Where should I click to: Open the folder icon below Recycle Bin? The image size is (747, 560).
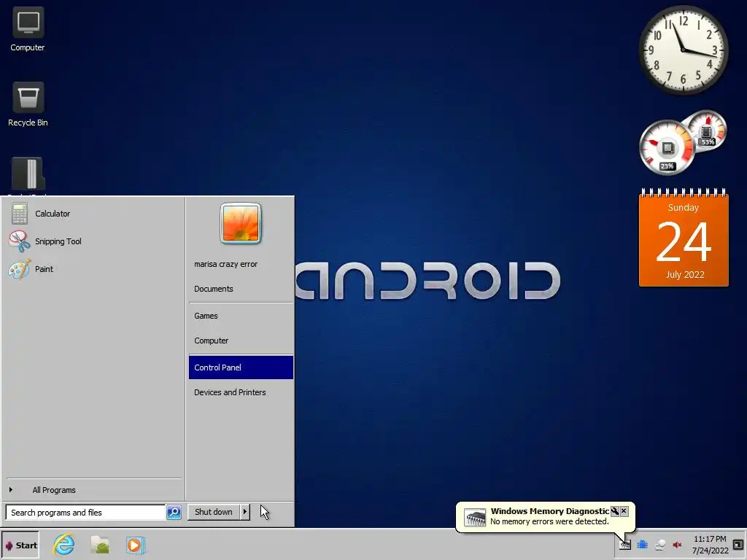click(28, 174)
